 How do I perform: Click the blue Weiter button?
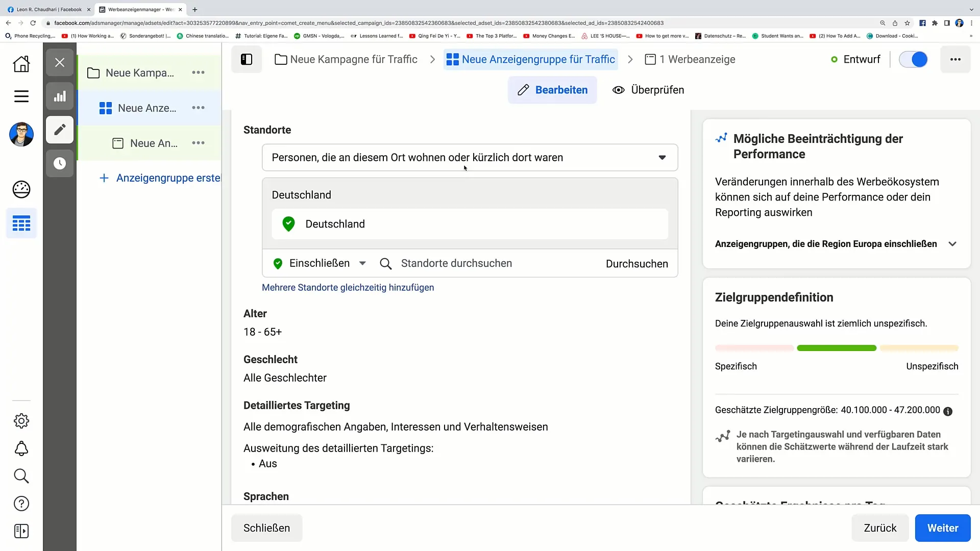pos(942,528)
